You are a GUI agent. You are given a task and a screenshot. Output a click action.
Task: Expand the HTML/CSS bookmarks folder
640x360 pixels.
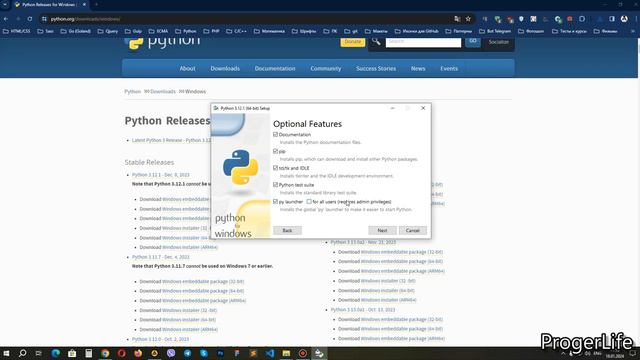pyautogui.click(x=16, y=31)
